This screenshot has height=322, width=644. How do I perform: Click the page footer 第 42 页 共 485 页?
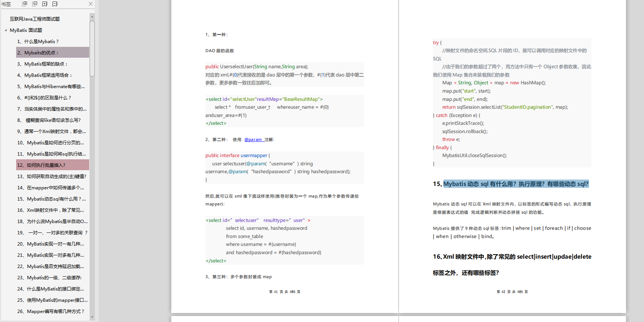tap(512, 292)
